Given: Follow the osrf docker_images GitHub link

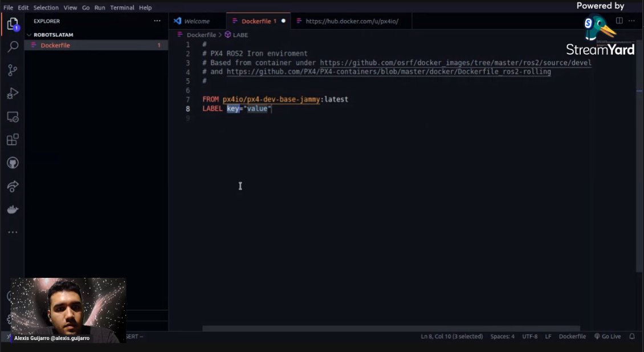Looking at the screenshot, I should click(455, 63).
